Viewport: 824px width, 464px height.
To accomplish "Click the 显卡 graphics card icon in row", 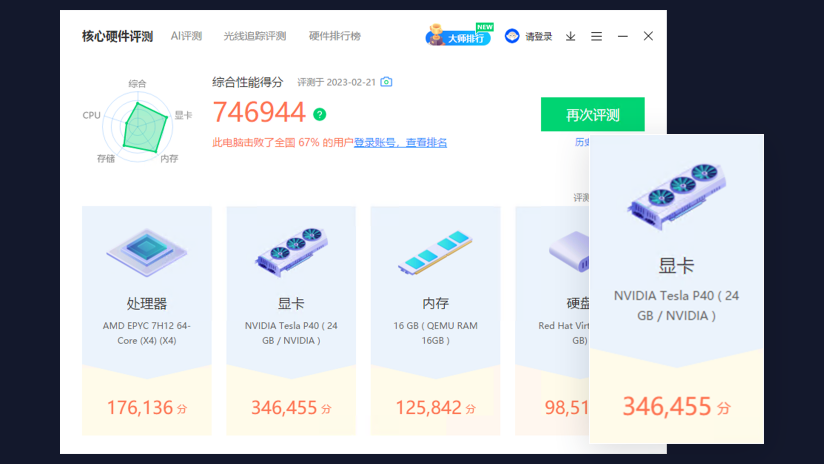I will click(x=291, y=252).
